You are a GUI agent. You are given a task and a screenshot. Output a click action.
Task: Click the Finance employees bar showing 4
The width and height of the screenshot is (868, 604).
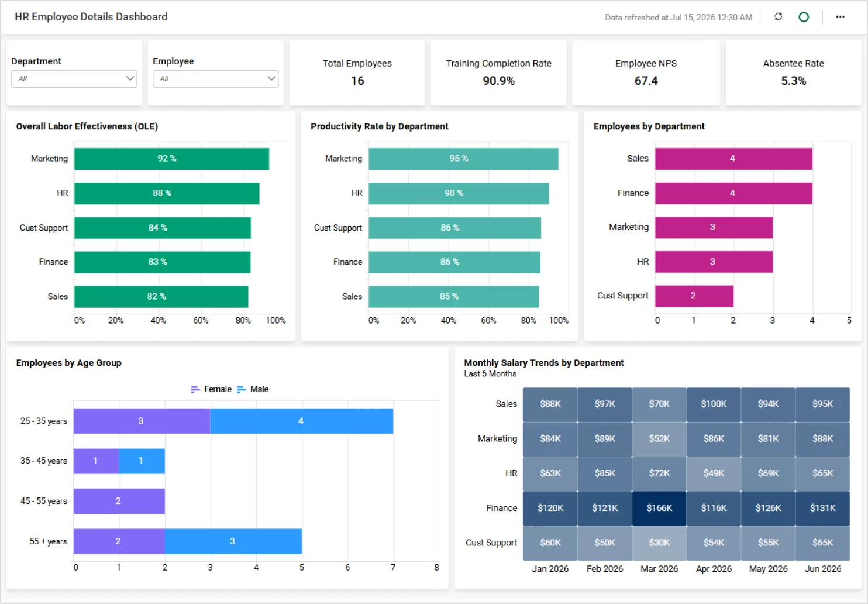pos(733,193)
